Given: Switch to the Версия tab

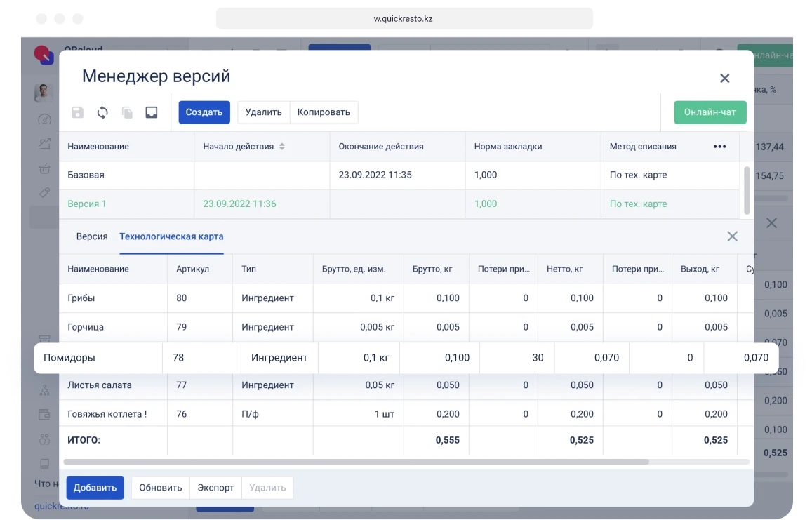Looking at the screenshot, I should pos(92,236).
